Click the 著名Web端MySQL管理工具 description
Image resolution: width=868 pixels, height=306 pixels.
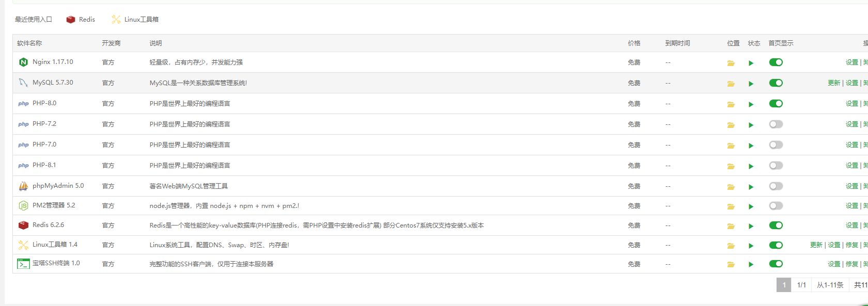[189, 186]
